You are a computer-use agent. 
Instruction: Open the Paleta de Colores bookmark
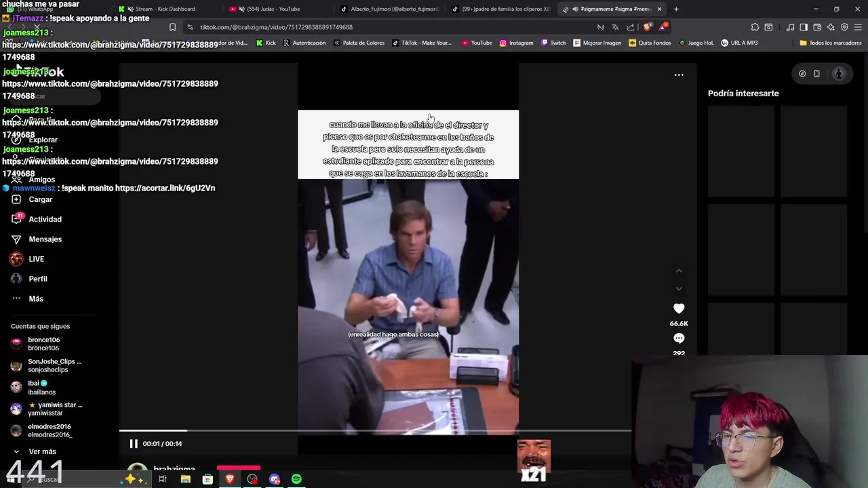(359, 43)
